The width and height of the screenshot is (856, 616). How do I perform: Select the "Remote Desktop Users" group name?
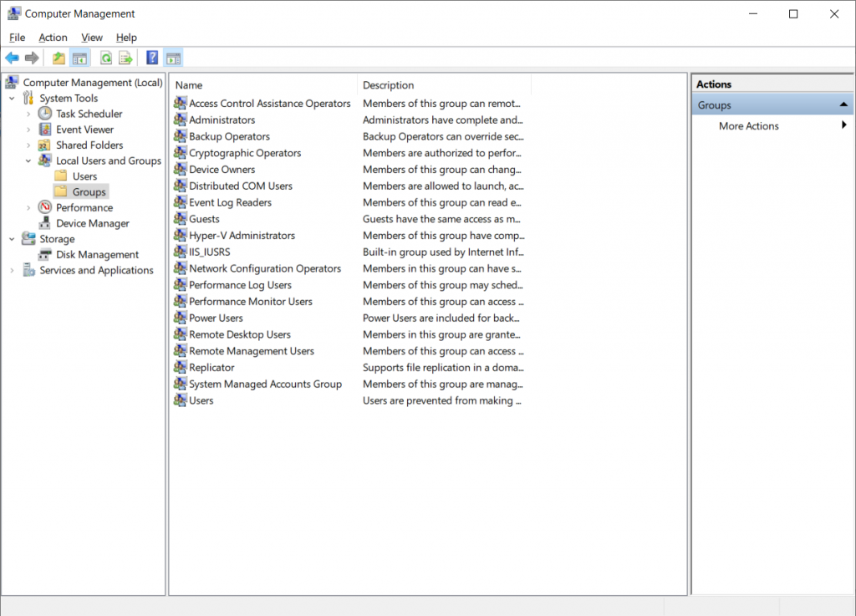click(240, 334)
